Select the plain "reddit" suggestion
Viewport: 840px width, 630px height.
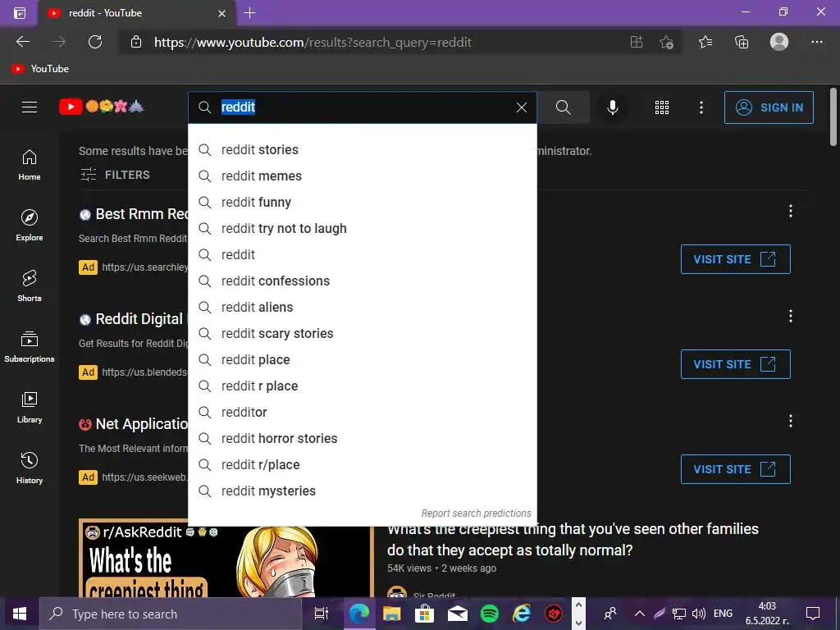(362, 254)
